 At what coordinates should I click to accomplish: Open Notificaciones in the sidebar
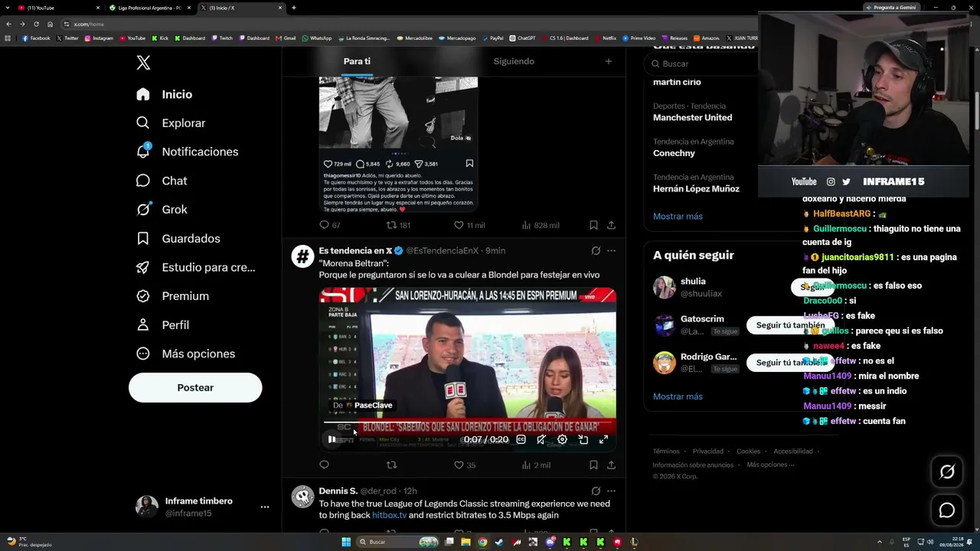coord(187,152)
